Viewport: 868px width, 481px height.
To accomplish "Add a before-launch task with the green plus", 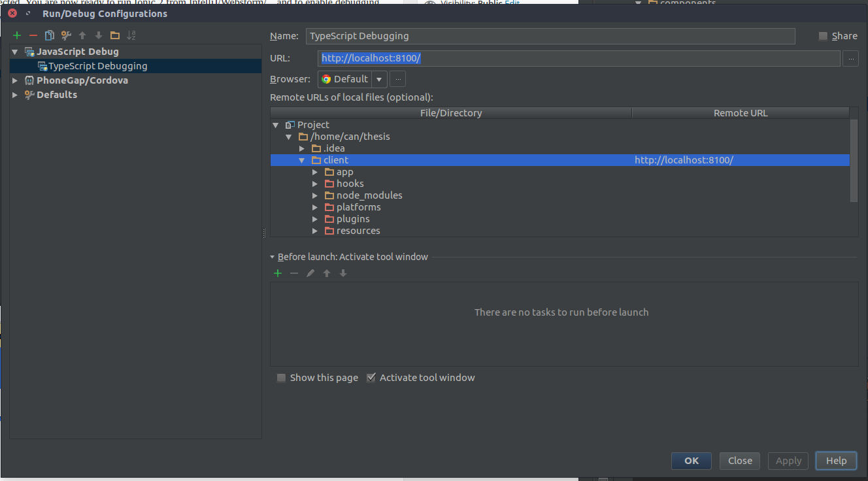I will coord(278,273).
